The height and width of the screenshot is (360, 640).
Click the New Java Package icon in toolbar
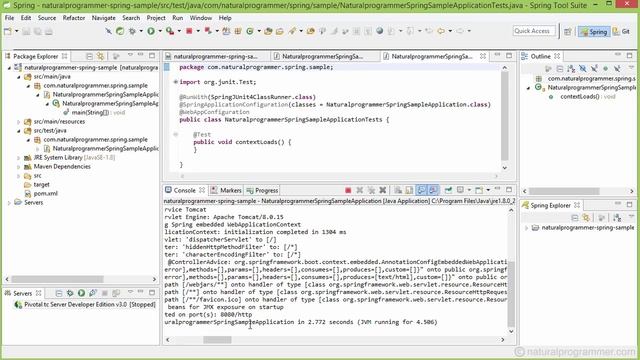238,31
